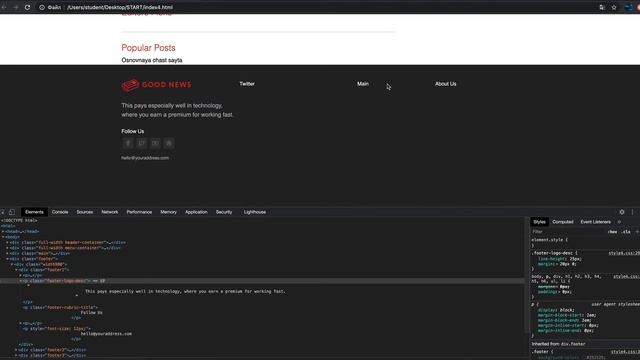Expand the footer2 div node
640x360 pixels.
tap(16, 350)
